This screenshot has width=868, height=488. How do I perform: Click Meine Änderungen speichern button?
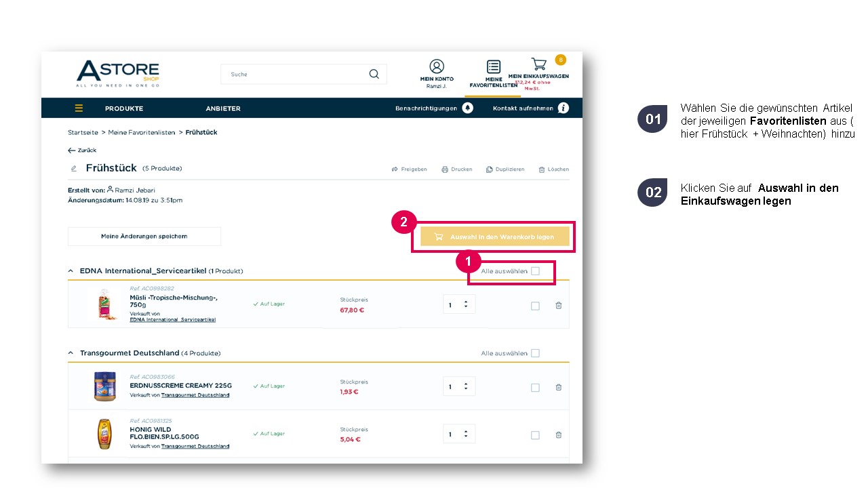click(x=144, y=237)
